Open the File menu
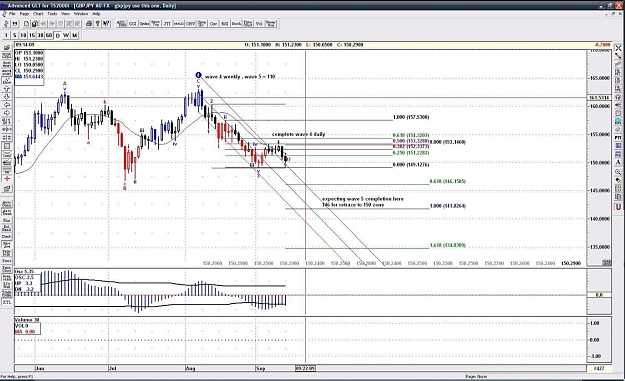625x381 pixels. click(12, 14)
